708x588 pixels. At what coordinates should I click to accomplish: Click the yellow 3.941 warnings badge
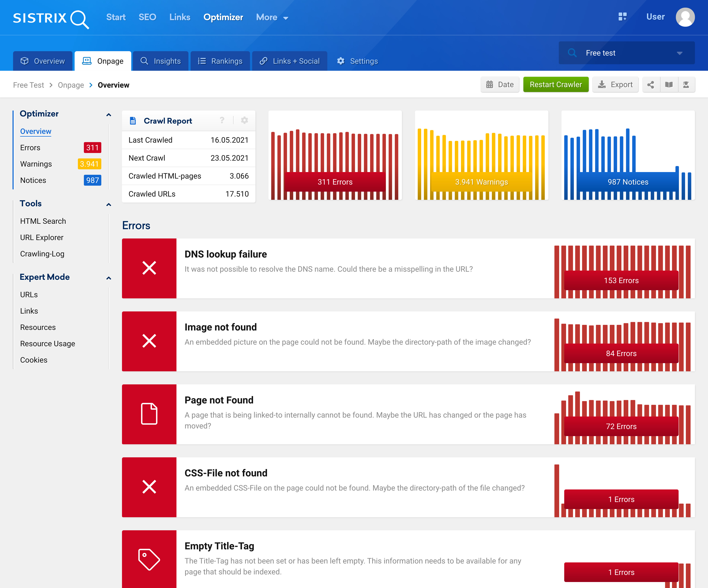point(89,164)
